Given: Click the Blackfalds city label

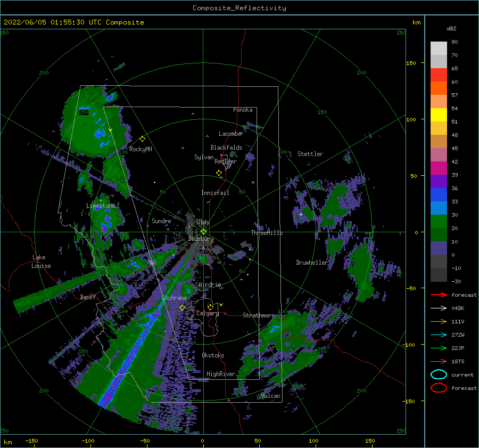Looking at the screenshot, I should [226, 148].
